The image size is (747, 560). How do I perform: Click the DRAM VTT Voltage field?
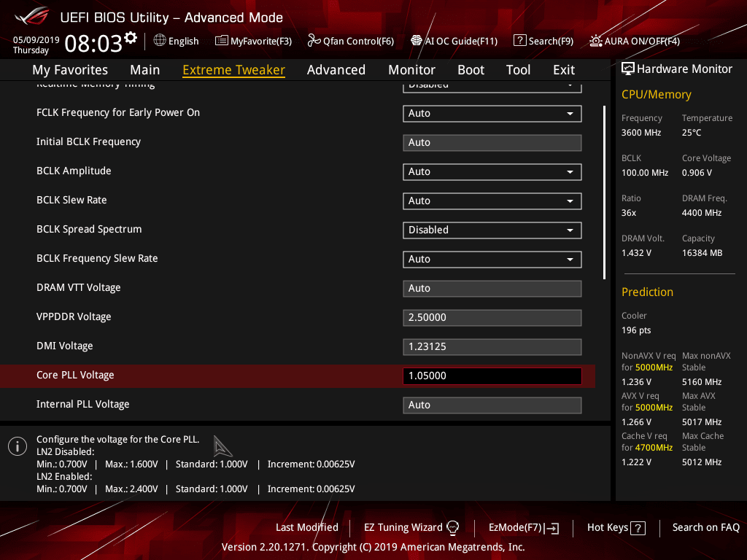click(x=492, y=289)
